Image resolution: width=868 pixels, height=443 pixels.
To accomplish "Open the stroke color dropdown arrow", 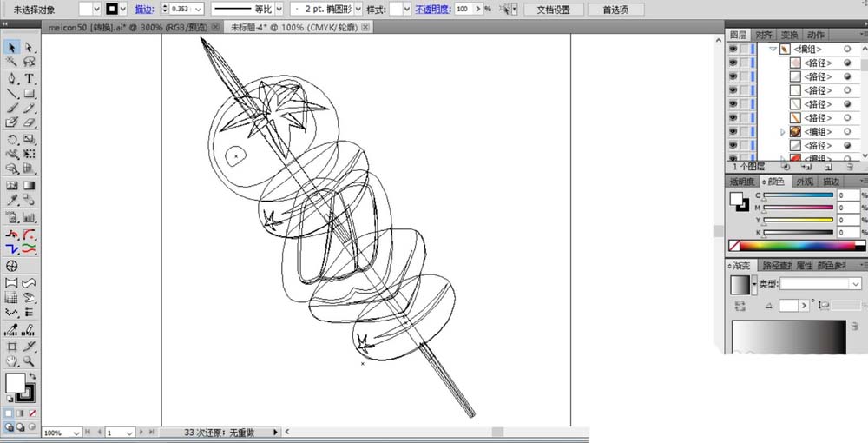I will point(123,9).
